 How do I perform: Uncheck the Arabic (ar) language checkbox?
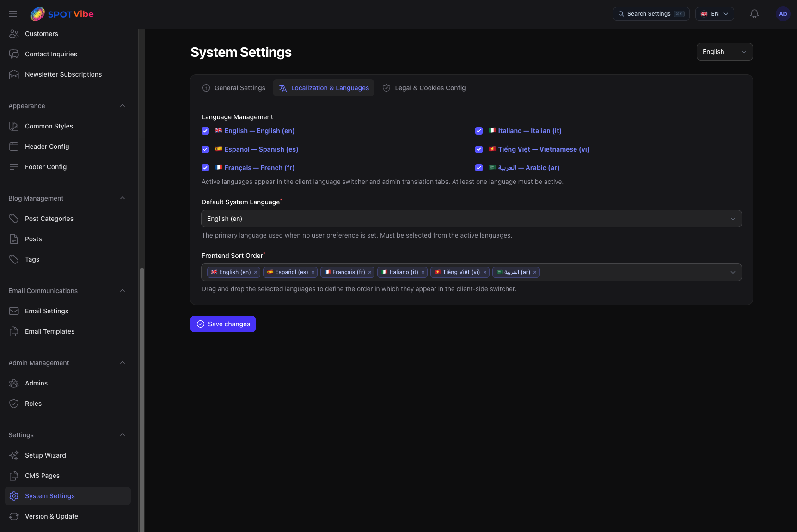(x=479, y=168)
